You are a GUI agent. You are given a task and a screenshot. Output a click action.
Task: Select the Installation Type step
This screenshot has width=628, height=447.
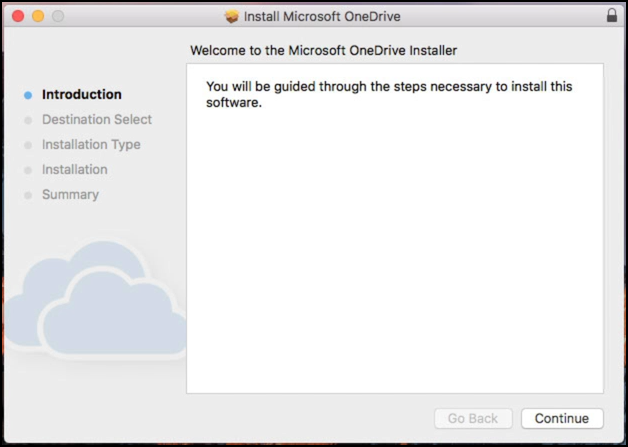coord(91,145)
